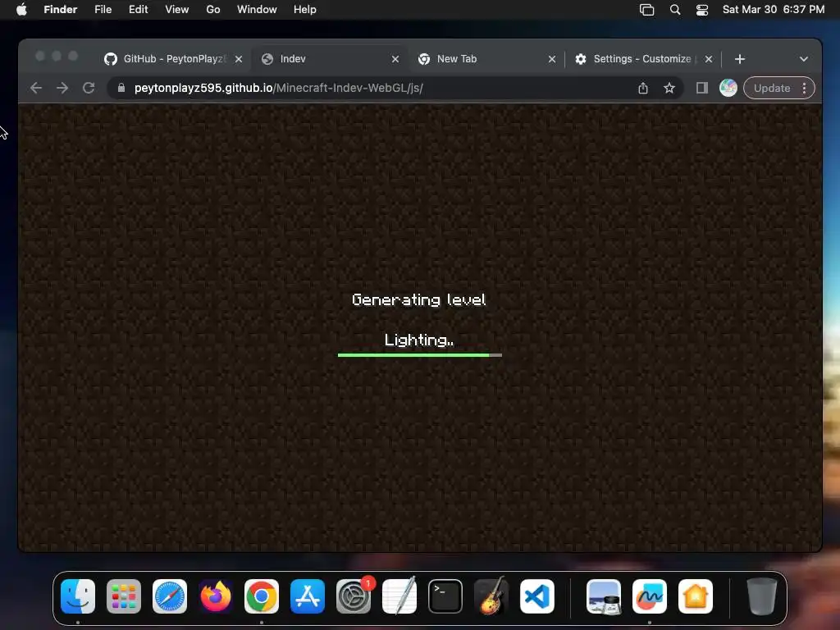The image size is (840, 630).
Task: Go forward in browser history
Action: 62,88
